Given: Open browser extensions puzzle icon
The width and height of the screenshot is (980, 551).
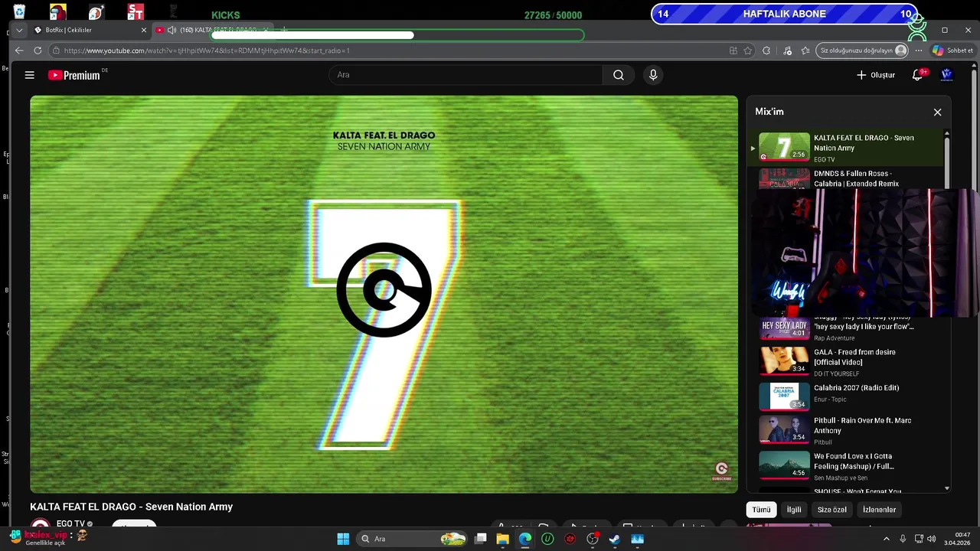Looking at the screenshot, I should (766, 51).
